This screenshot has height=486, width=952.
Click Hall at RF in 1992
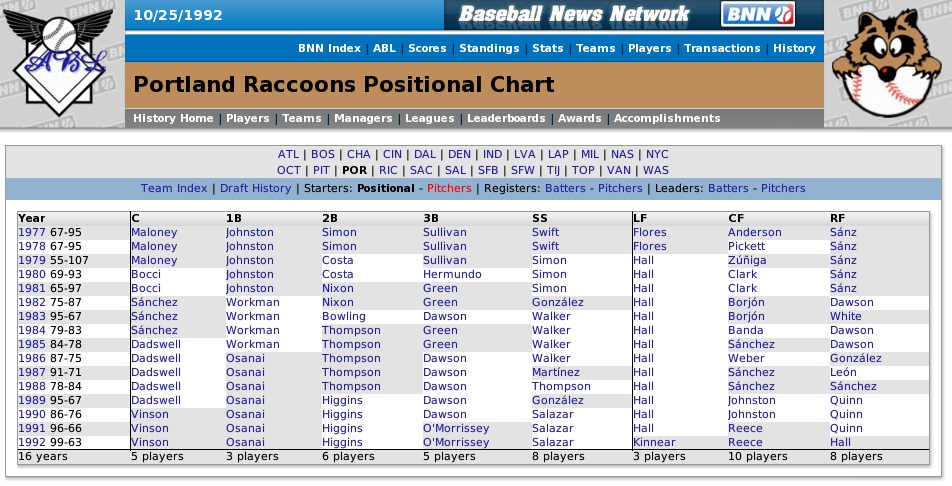point(840,442)
